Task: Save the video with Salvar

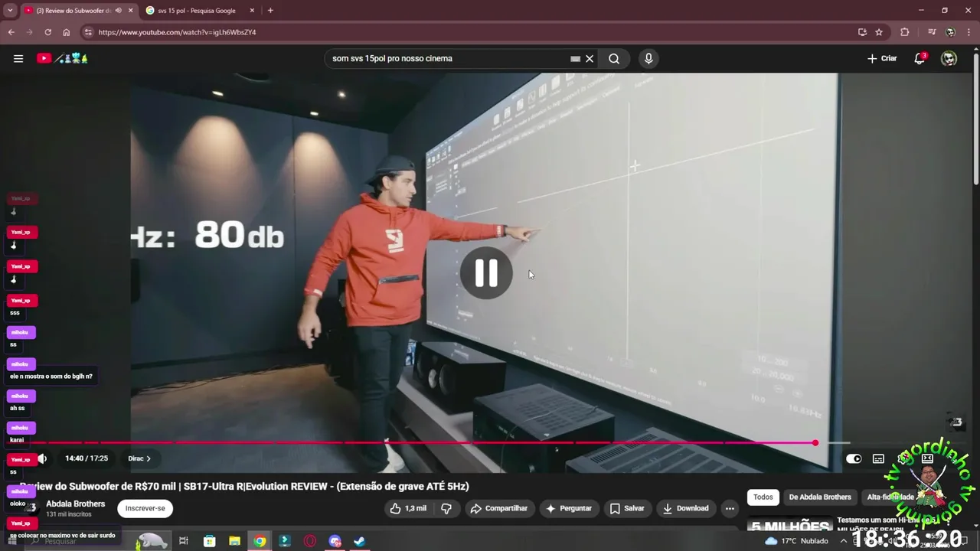Action: coord(627,508)
